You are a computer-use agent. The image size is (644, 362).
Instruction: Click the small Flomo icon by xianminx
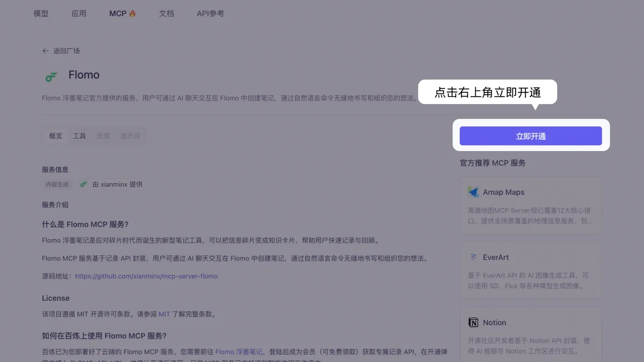pyautogui.click(x=84, y=184)
